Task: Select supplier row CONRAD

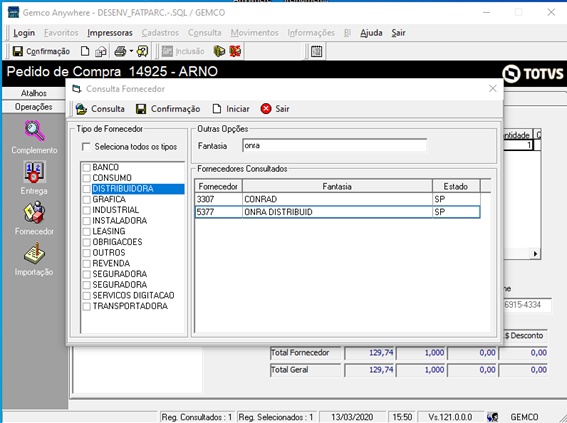Action: click(337, 199)
